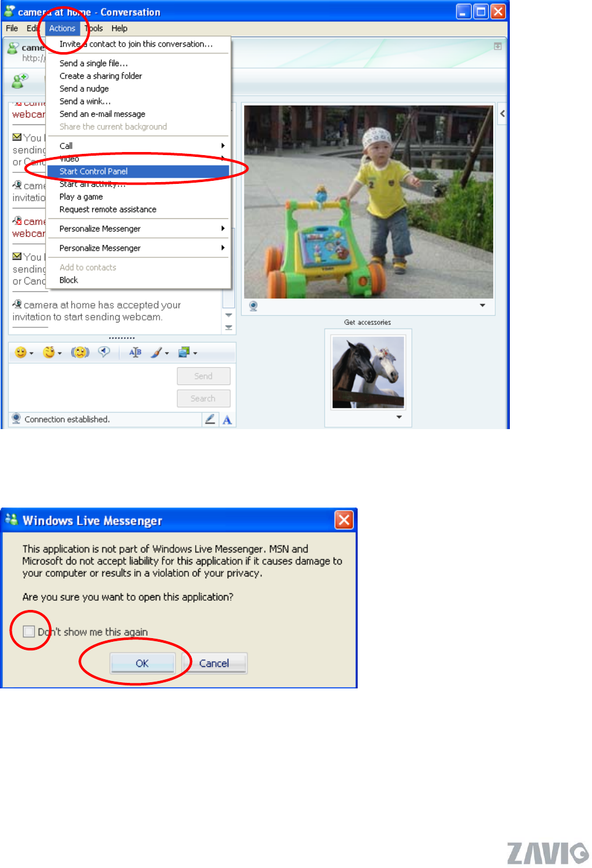Select Start Control Panel
This screenshot has height=868, width=592.
point(138,172)
